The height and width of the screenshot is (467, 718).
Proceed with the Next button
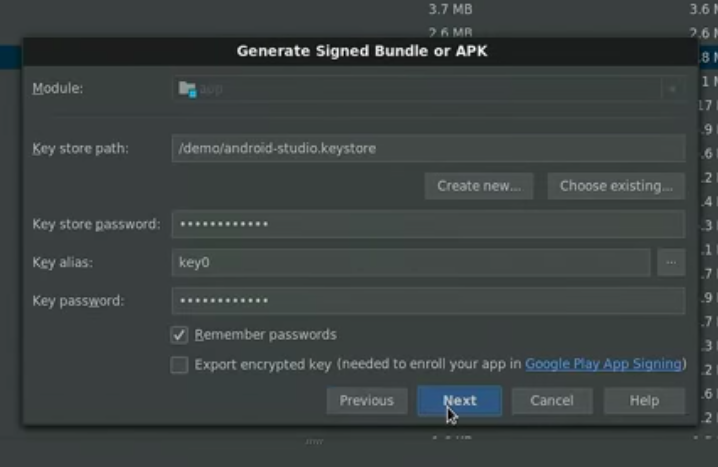pyautogui.click(x=459, y=400)
